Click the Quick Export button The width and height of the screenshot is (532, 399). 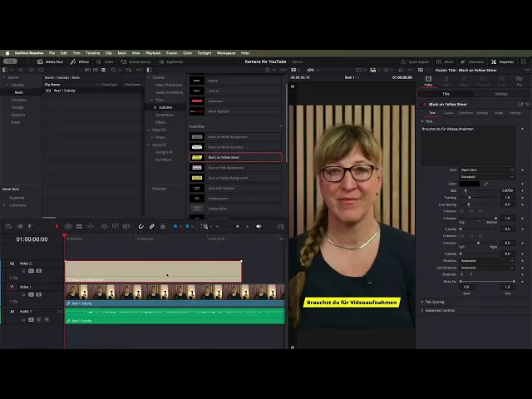click(415, 62)
